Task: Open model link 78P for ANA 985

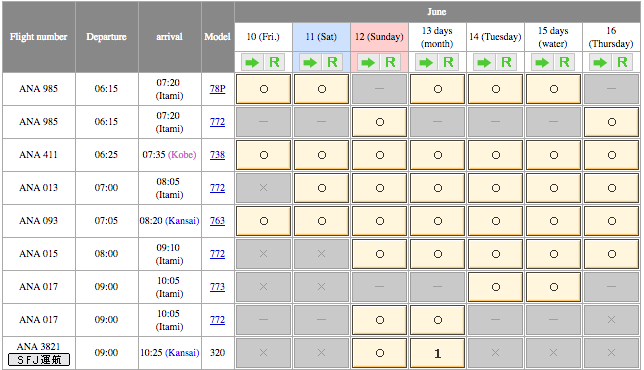Action: [217, 89]
